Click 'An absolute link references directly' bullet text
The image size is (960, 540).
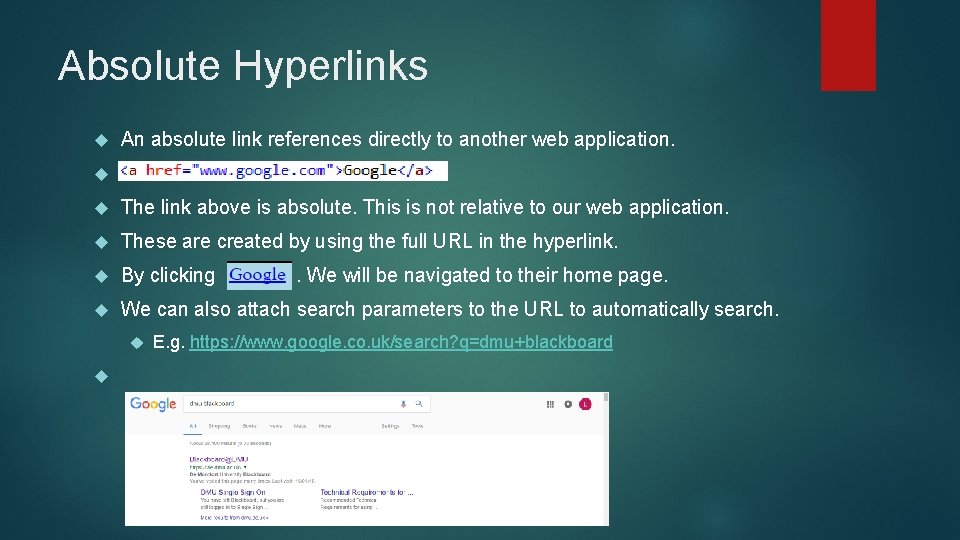(398, 140)
